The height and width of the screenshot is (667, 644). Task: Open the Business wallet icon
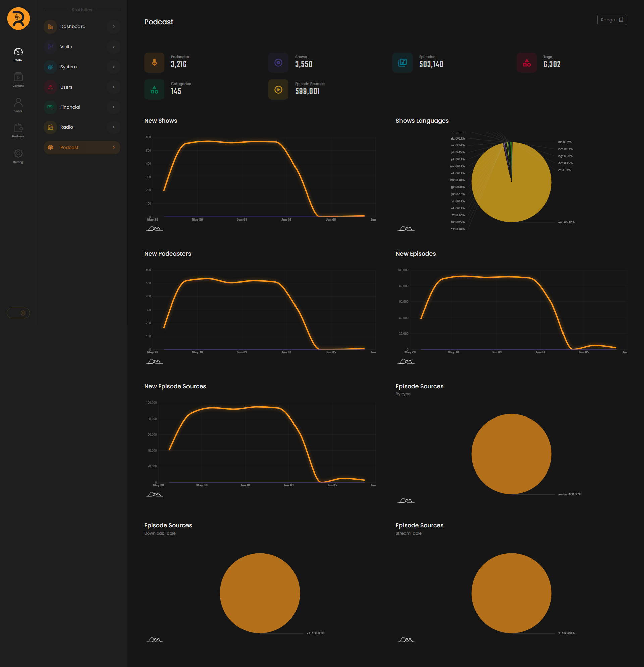(x=18, y=130)
